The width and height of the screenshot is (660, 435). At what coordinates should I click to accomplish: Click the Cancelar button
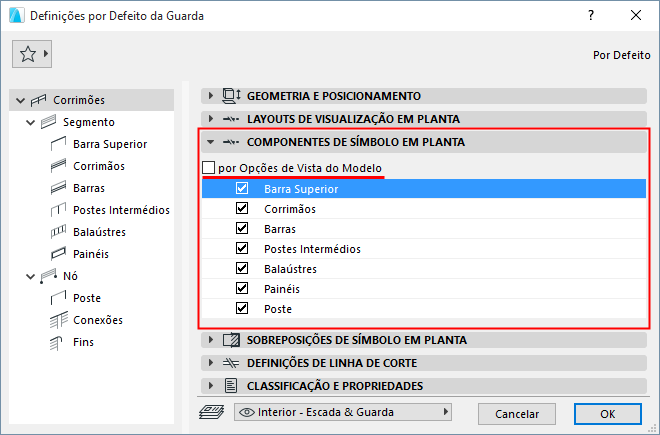pos(516,413)
